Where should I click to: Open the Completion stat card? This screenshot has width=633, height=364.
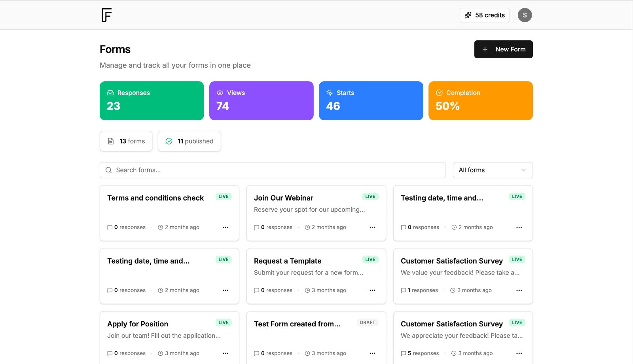coord(481,100)
